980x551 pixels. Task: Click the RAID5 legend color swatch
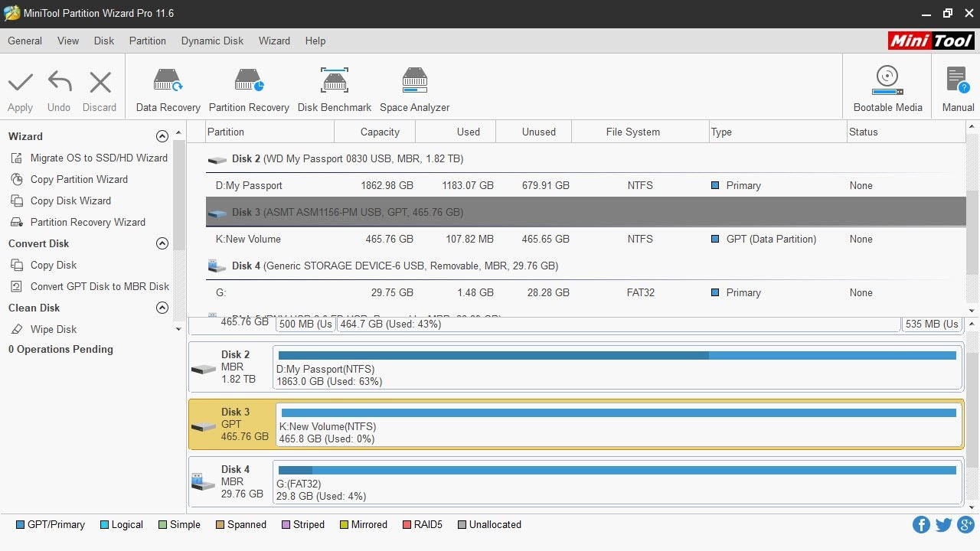click(407, 525)
